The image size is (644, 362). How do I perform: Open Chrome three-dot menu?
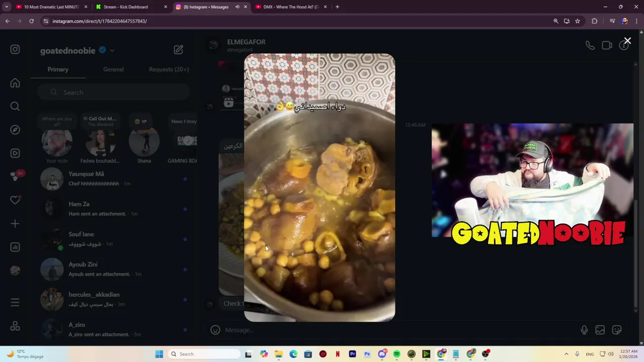click(637, 21)
